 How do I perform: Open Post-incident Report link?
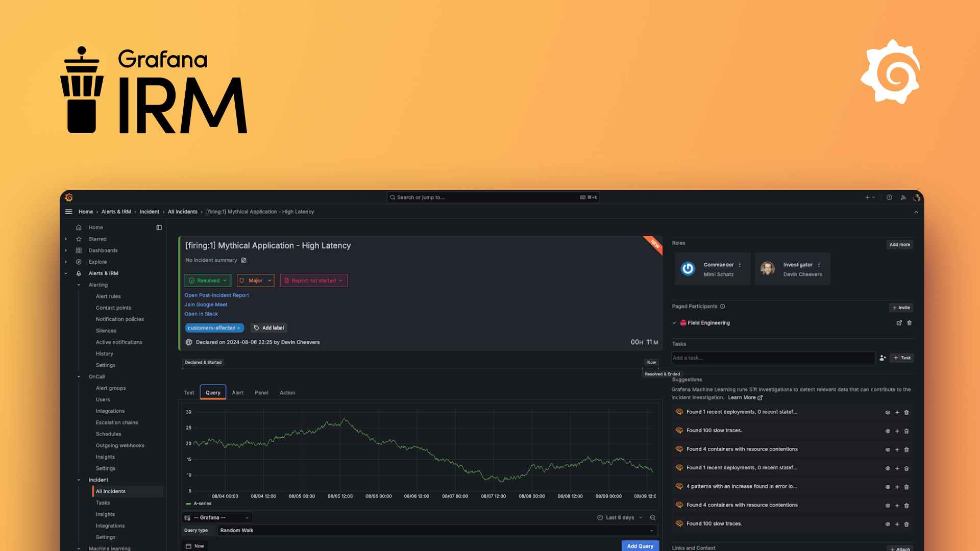click(216, 295)
